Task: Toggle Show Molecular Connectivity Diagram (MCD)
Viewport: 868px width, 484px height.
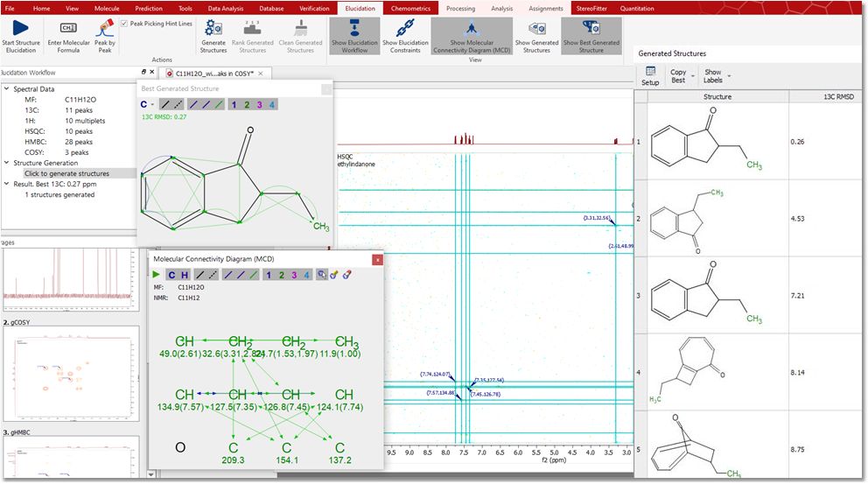Action: tap(472, 37)
